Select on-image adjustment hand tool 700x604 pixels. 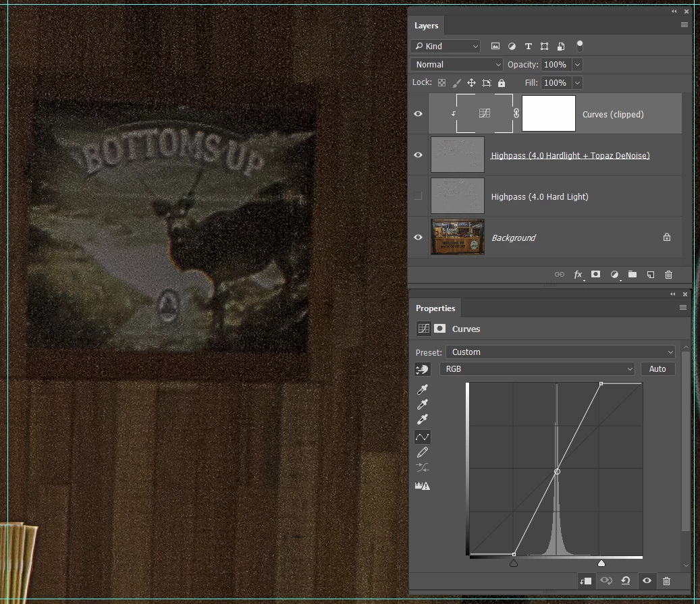tap(422, 369)
